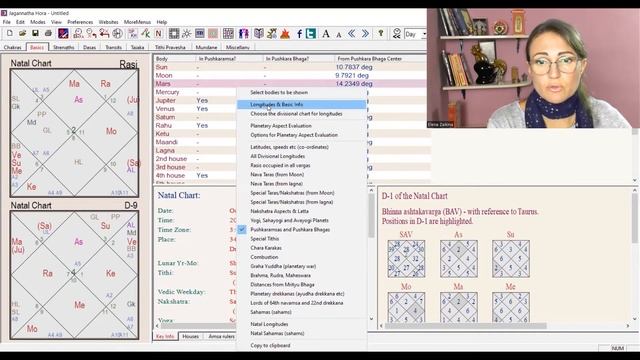Open the Help menu

pyautogui.click(x=162, y=22)
